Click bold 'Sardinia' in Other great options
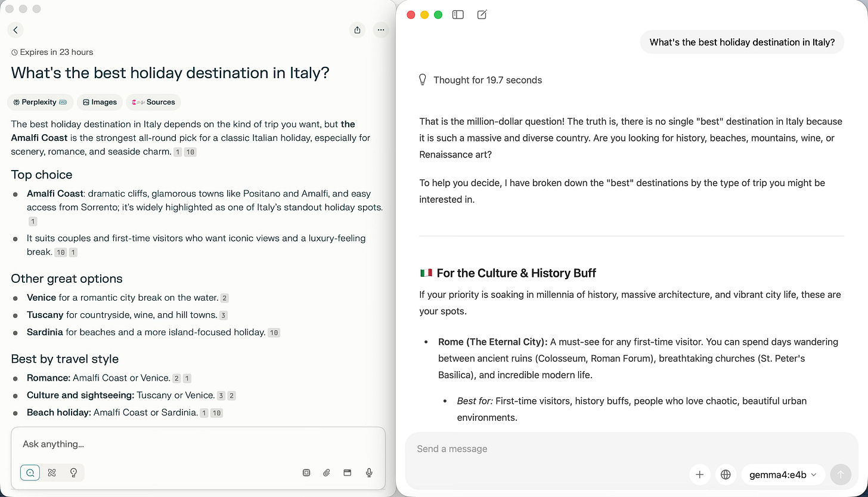868x497 pixels. point(45,332)
